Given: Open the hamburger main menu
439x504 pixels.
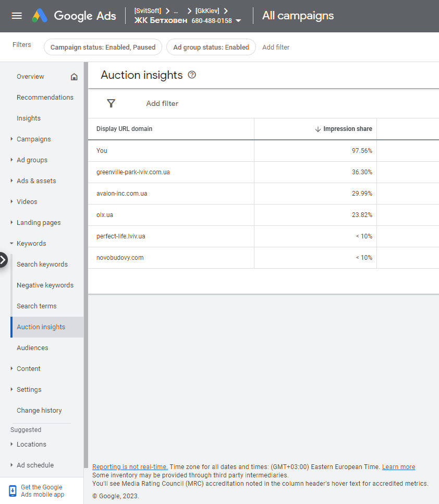Looking at the screenshot, I should click(x=17, y=16).
